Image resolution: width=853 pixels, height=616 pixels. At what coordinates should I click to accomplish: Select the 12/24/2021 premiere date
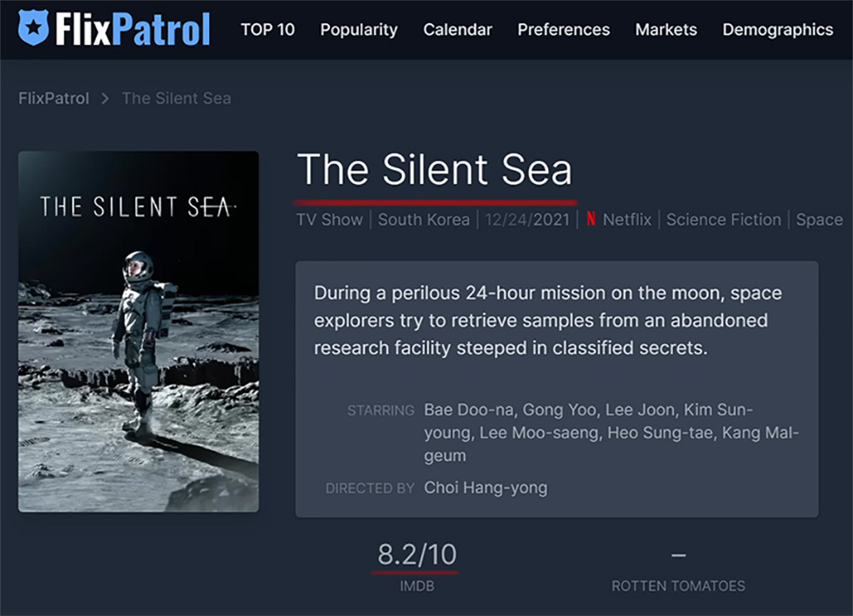(527, 220)
